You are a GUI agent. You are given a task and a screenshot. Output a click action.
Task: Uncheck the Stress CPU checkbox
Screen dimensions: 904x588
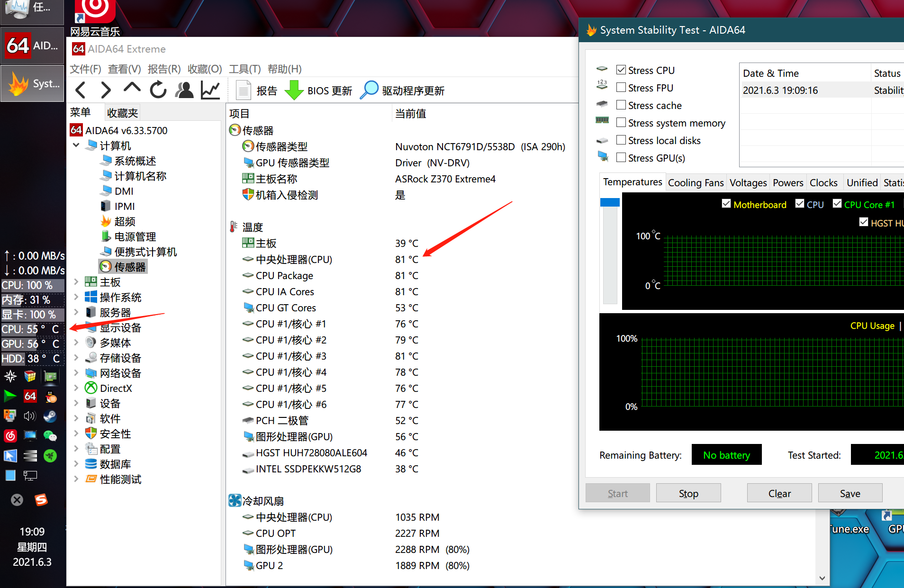coord(621,70)
